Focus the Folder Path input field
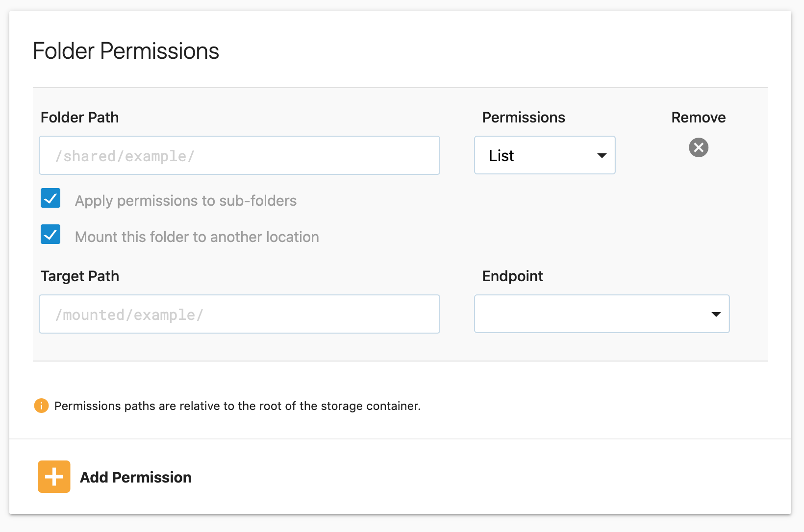This screenshot has width=804, height=532. (239, 156)
